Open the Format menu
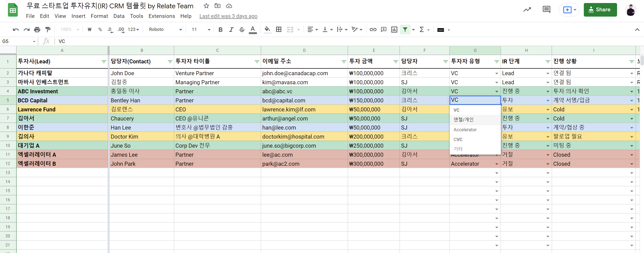Image resolution: width=644 pixels, height=253 pixels. pos(99,16)
